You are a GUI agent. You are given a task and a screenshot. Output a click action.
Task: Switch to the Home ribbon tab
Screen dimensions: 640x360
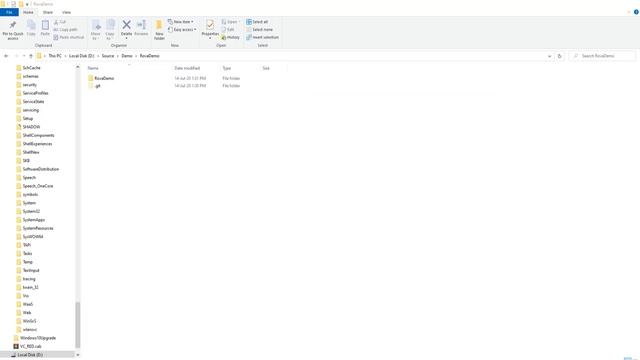tap(28, 12)
